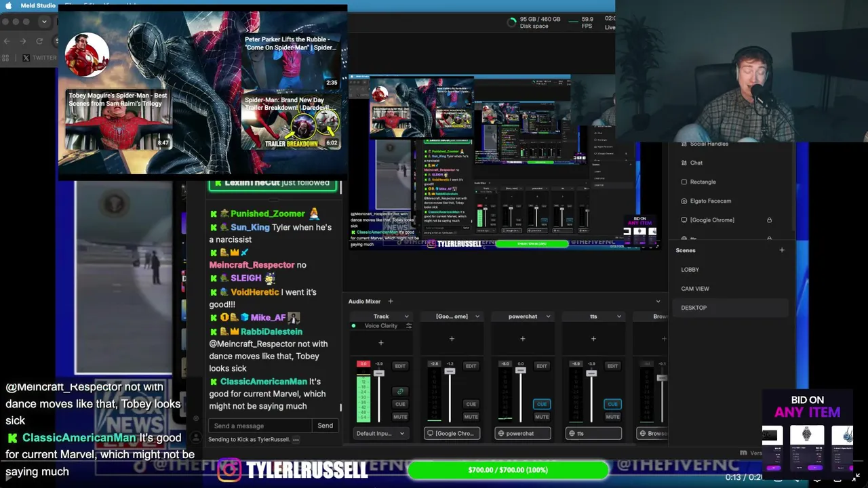This screenshot has width=868, height=488.
Task: Click the Google Chrome layer monitor icon
Action: 684,220
